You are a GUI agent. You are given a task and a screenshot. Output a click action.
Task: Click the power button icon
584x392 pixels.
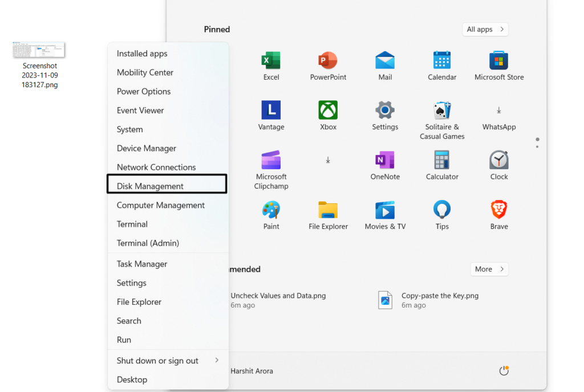point(504,371)
